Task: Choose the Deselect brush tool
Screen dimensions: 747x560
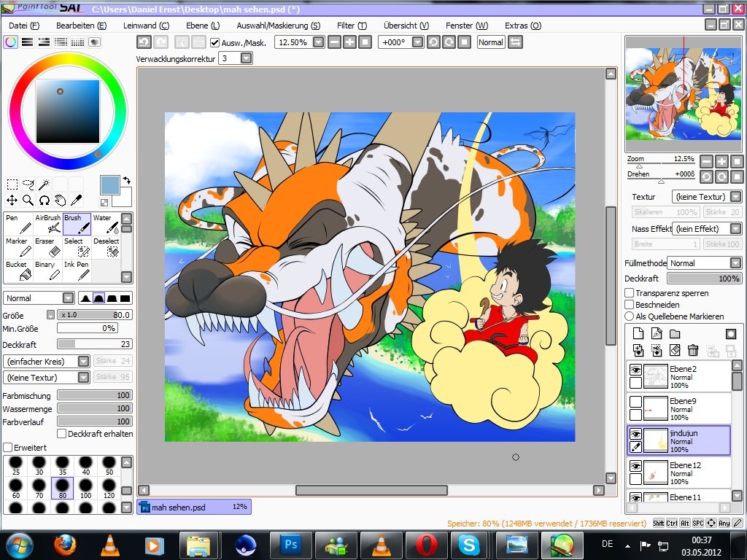Action: (x=106, y=247)
